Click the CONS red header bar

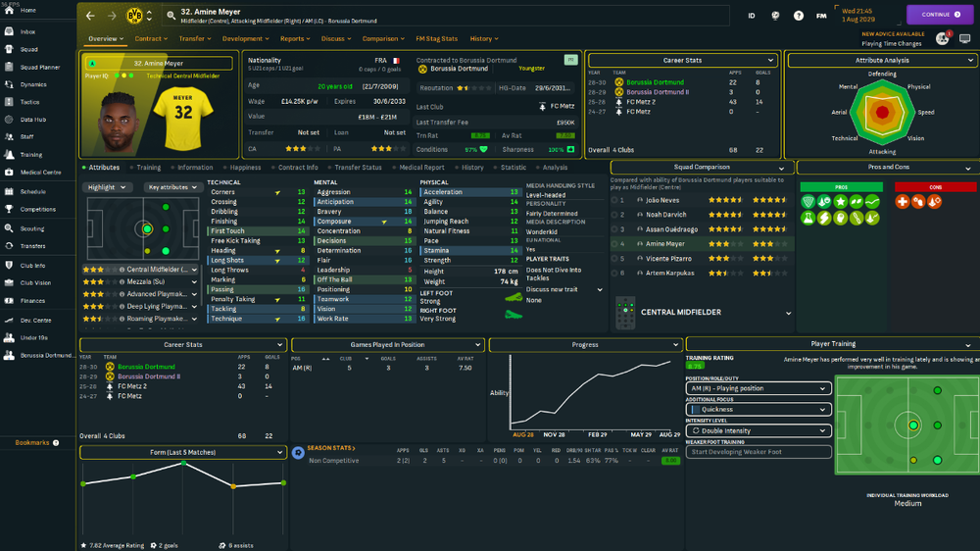[x=935, y=187]
